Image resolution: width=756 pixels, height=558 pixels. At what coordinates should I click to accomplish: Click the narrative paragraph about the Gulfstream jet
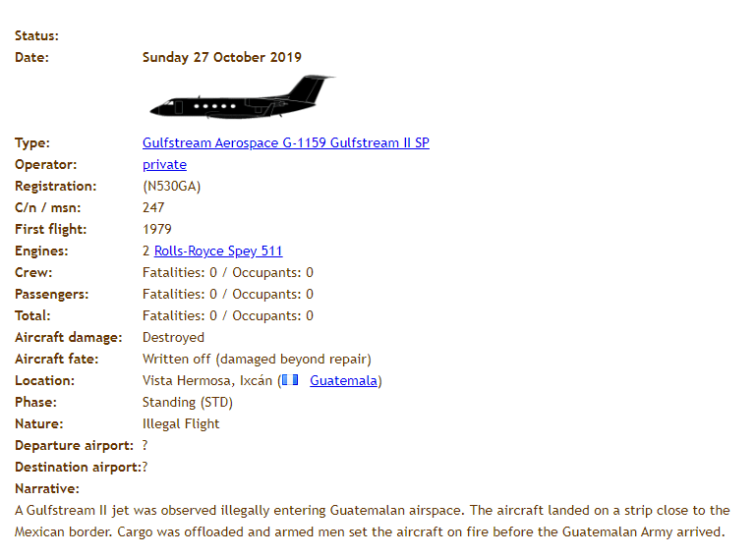(373, 521)
